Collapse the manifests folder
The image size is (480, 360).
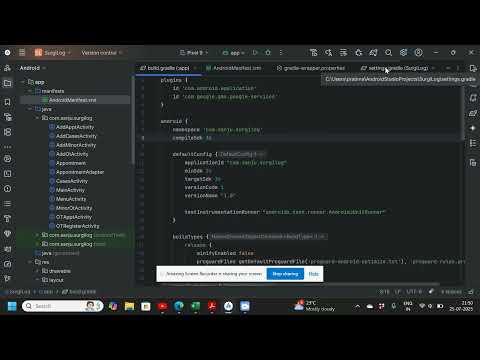(x=30, y=91)
